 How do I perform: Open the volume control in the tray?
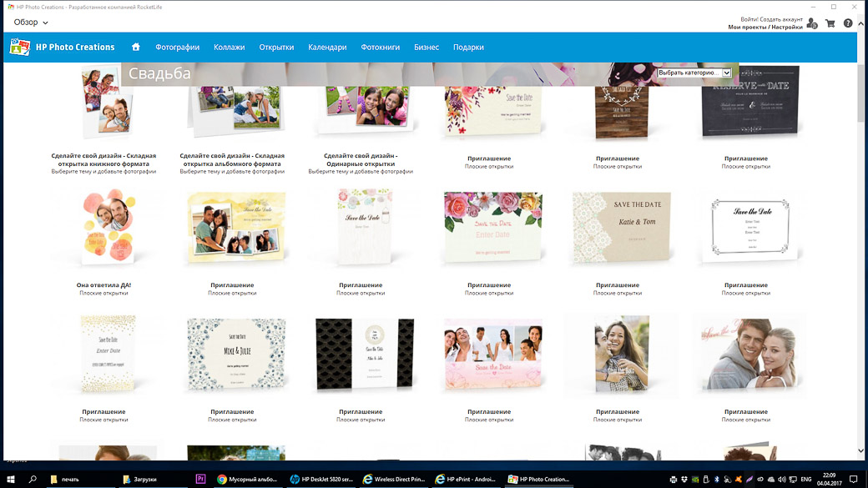tap(782, 480)
